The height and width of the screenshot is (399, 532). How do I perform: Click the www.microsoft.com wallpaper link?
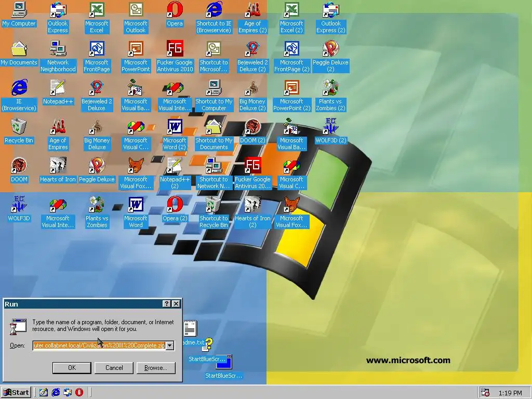click(x=408, y=361)
